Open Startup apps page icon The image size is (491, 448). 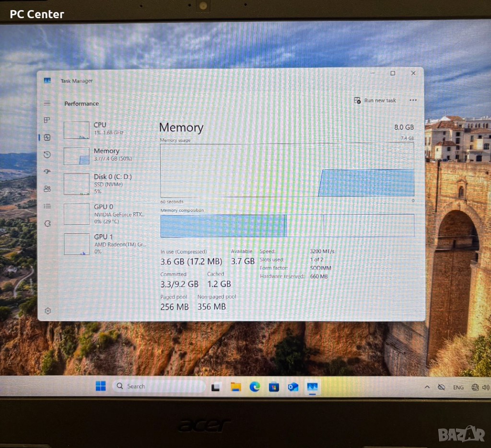pos(47,172)
